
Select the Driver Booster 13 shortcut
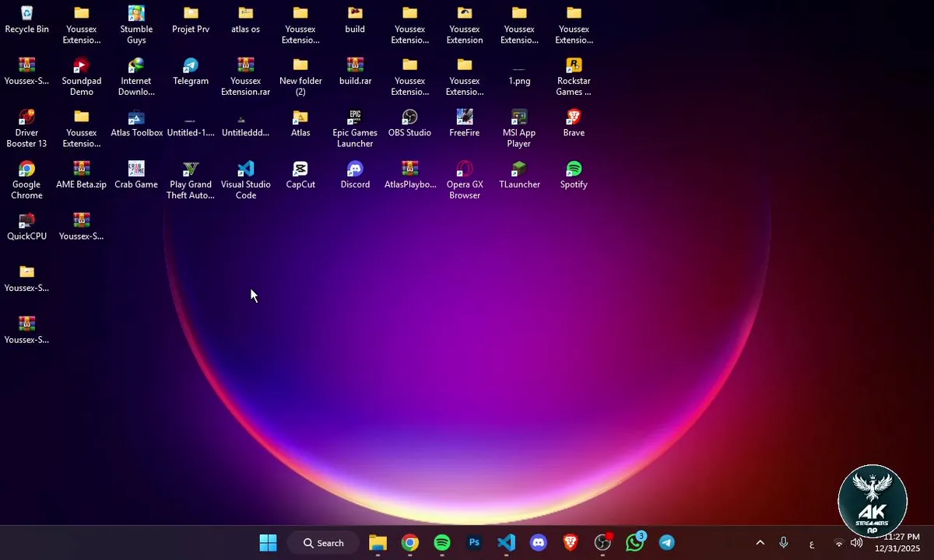tap(26, 128)
